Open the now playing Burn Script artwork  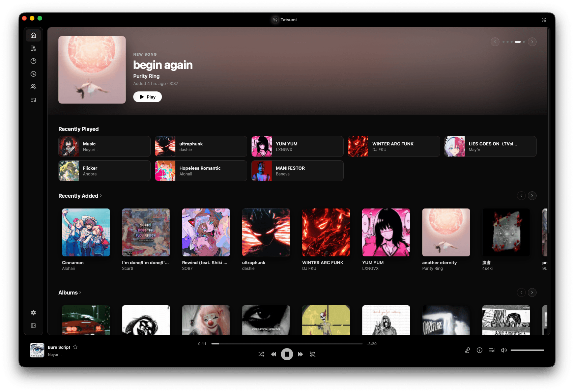pyautogui.click(x=37, y=350)
